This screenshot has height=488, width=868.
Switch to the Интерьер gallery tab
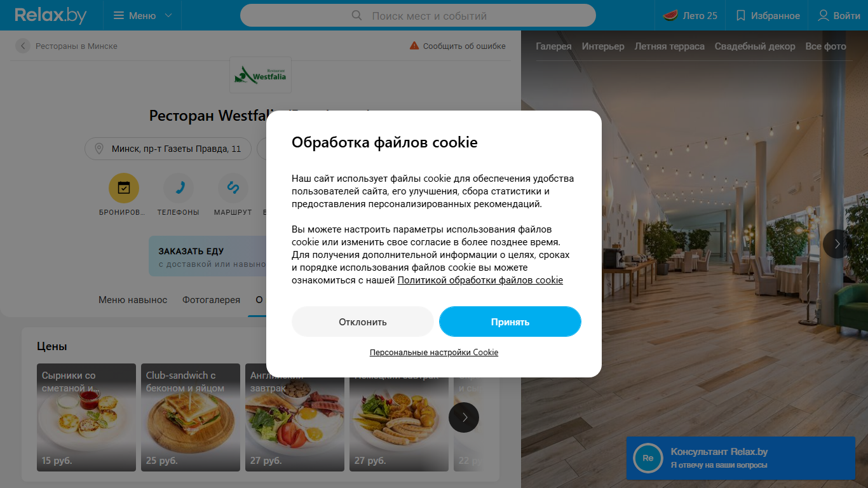(x=603, y=46)
